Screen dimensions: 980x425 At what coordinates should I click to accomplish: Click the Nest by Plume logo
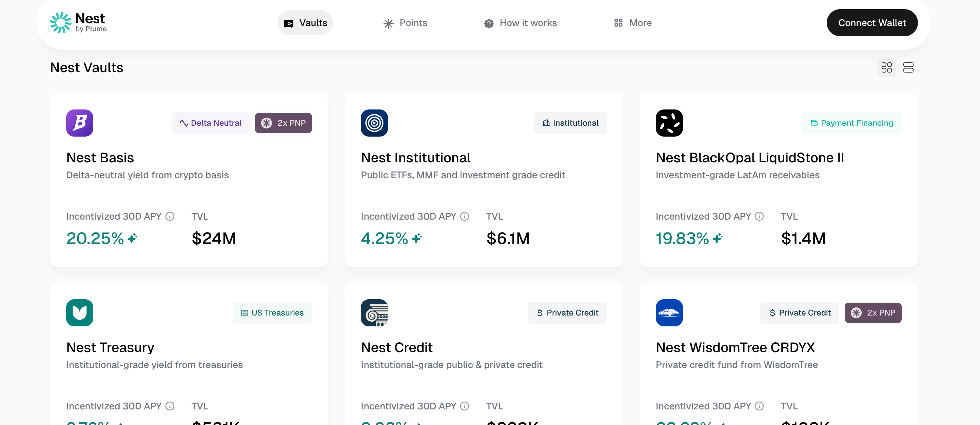point(78,23)
